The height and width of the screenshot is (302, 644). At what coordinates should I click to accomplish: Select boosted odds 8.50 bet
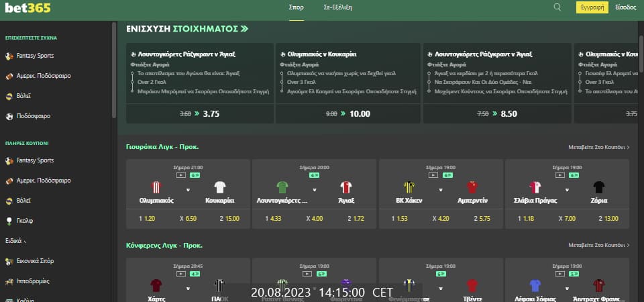tap(497, 114)
